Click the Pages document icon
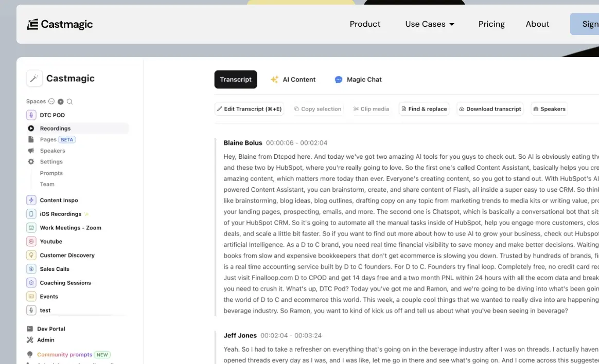The width and height of the screenshot is (599, 364). coord(31,139)
